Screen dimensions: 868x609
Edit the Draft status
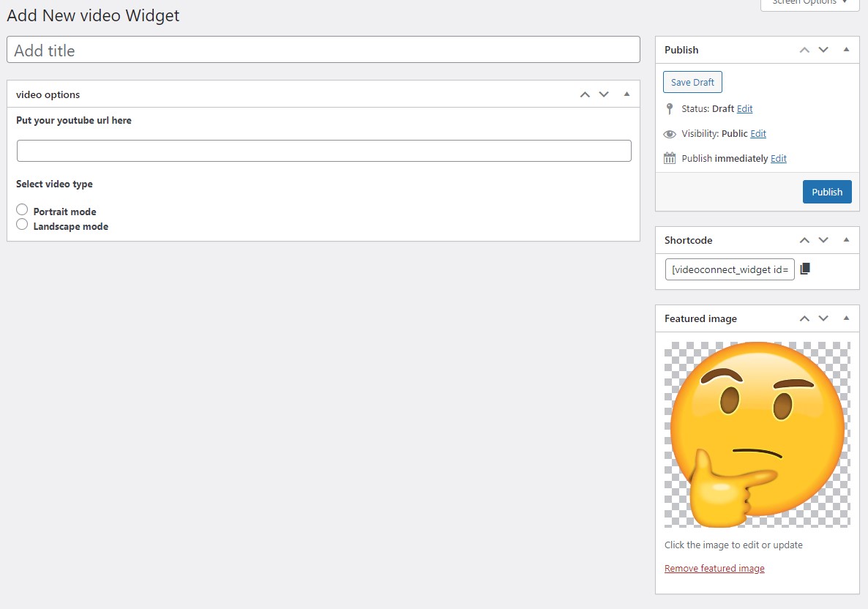pos(744,108)
